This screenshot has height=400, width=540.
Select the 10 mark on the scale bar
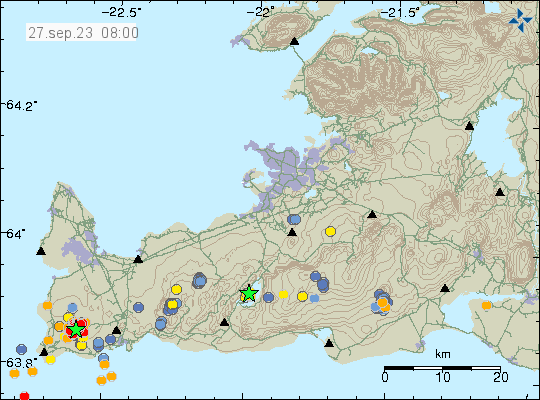(443, 377)
